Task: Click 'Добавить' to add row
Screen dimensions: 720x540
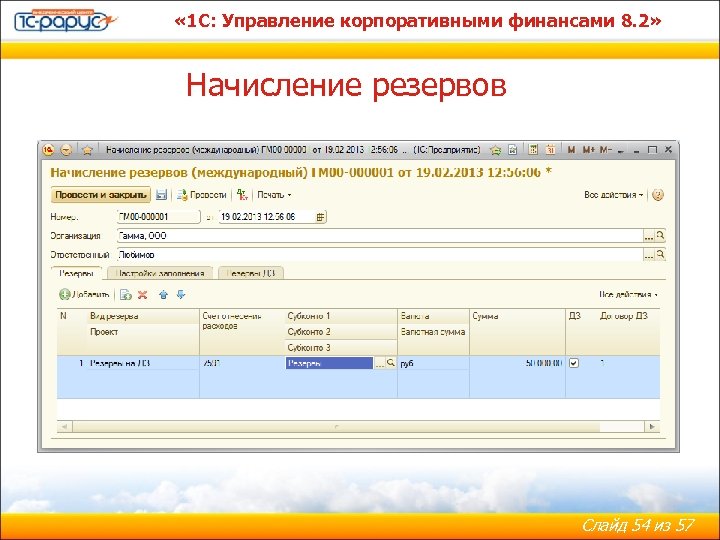Action: [84, 295]
